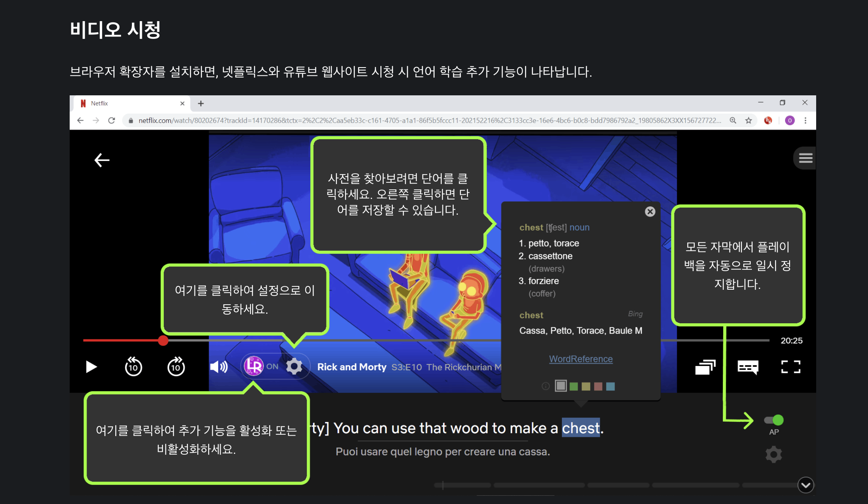Image resolution: width=868 pixels, height=504 pixels.
Task: Open the hamburger side panel menu
Action: coord(805,158)
